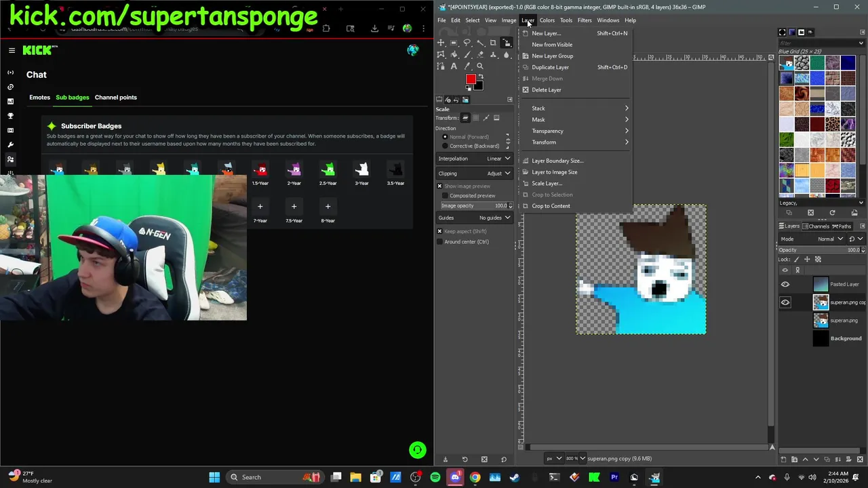Adjust the Image opacity slider
868x488 pixels.
click(x=477, y=205)
